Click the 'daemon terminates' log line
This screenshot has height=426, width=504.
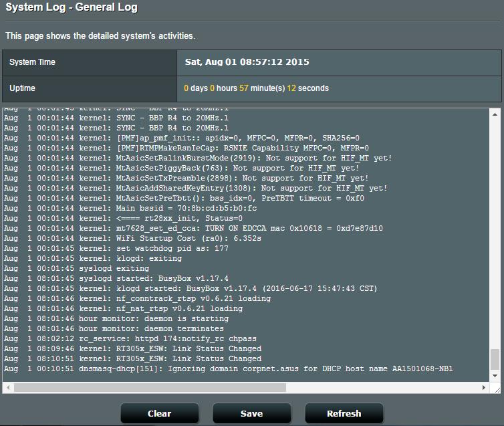[x=114, y=328]
